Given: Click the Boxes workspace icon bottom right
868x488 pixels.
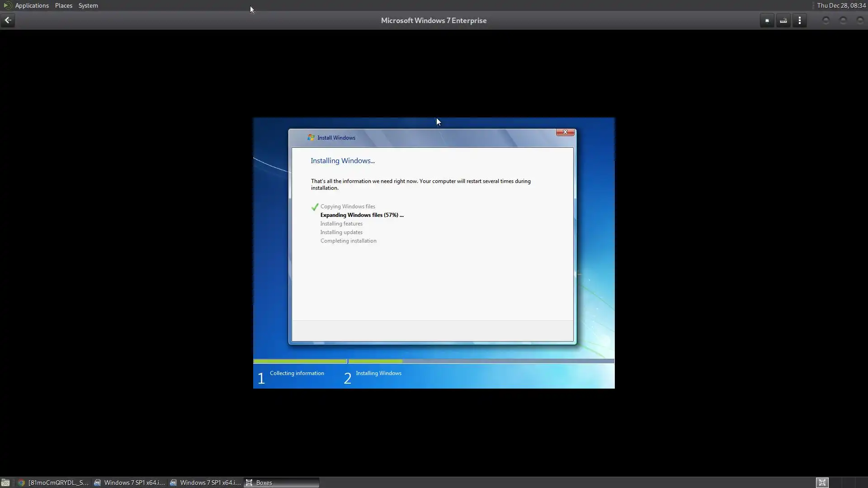Looking at the screenshot, I should pos(822,483).
